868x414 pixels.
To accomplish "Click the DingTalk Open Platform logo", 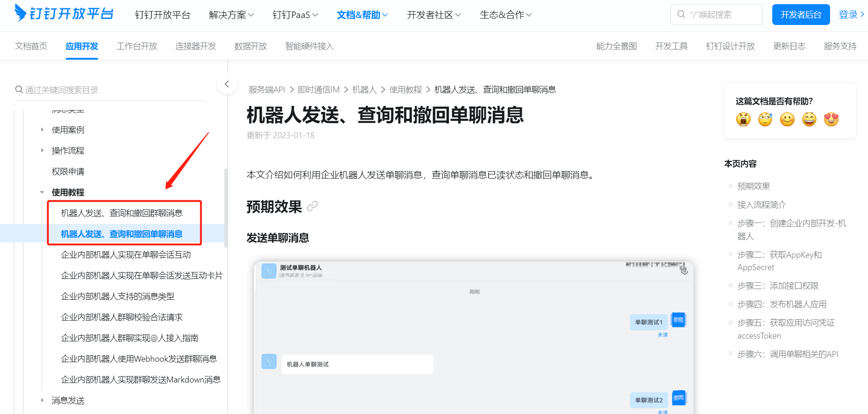I will pos(64,13).
